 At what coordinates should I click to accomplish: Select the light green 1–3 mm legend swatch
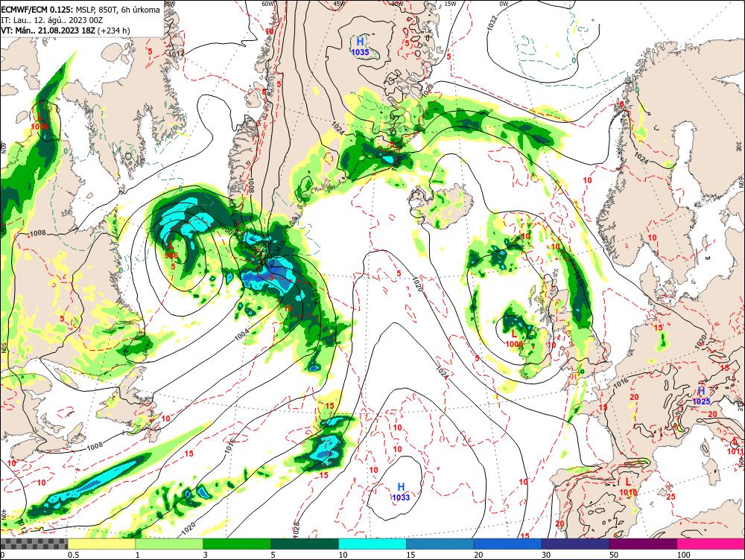[x=169, y=544]
